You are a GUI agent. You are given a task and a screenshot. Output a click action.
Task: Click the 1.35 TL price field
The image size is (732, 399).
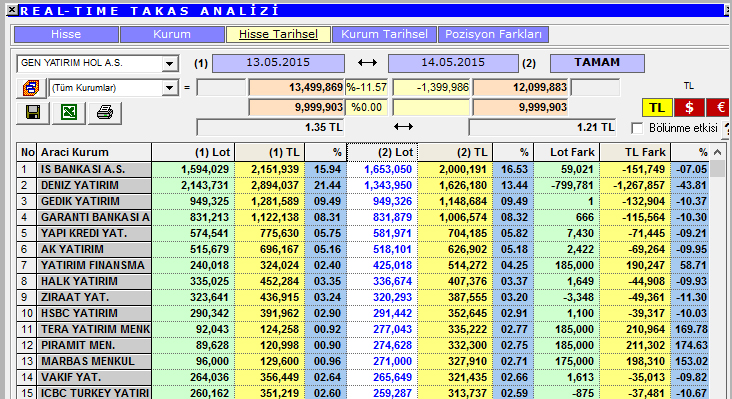(271, 127)
